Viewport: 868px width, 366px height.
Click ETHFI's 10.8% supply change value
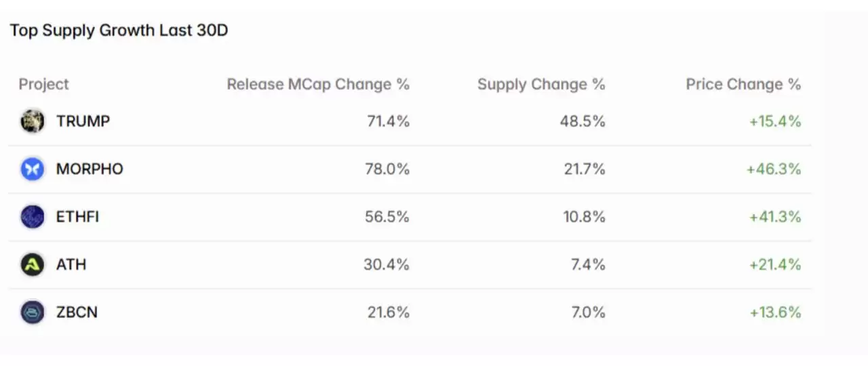point(585,217)
